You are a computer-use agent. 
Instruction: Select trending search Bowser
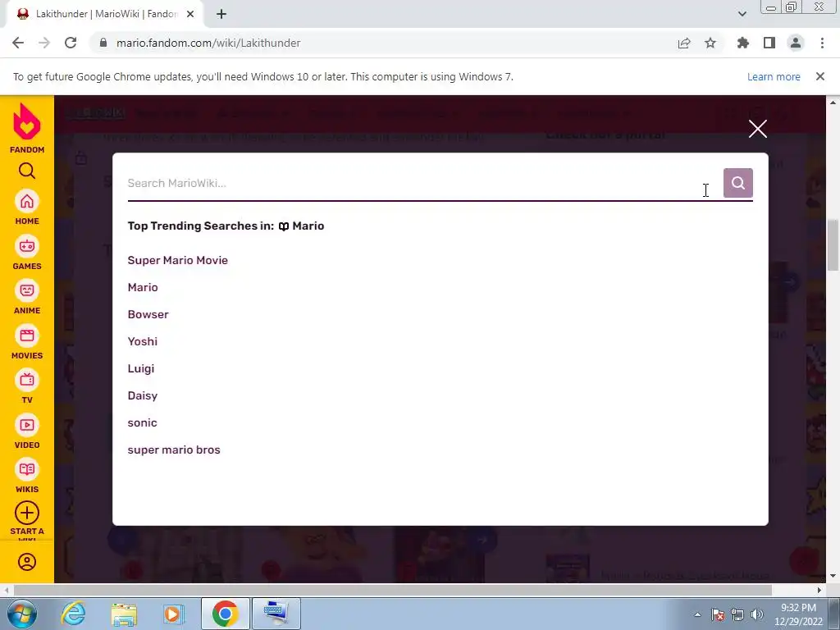[148, 314]
